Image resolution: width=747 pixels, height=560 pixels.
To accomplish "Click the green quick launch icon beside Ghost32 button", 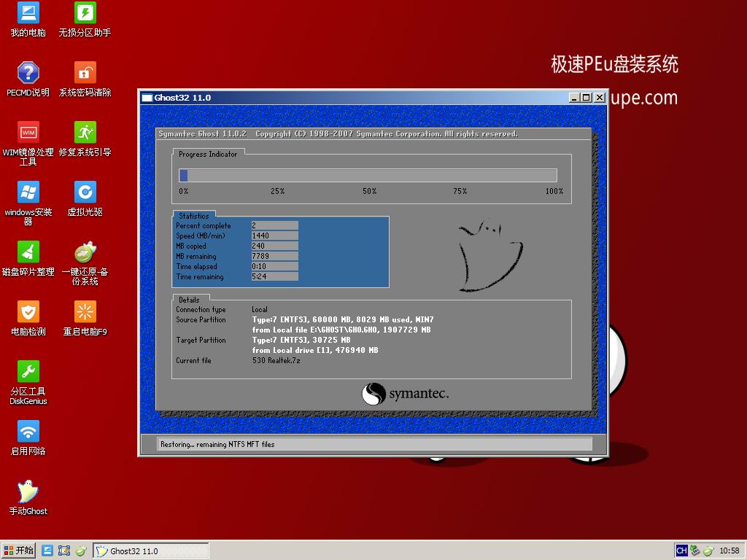I will point(81,551).
